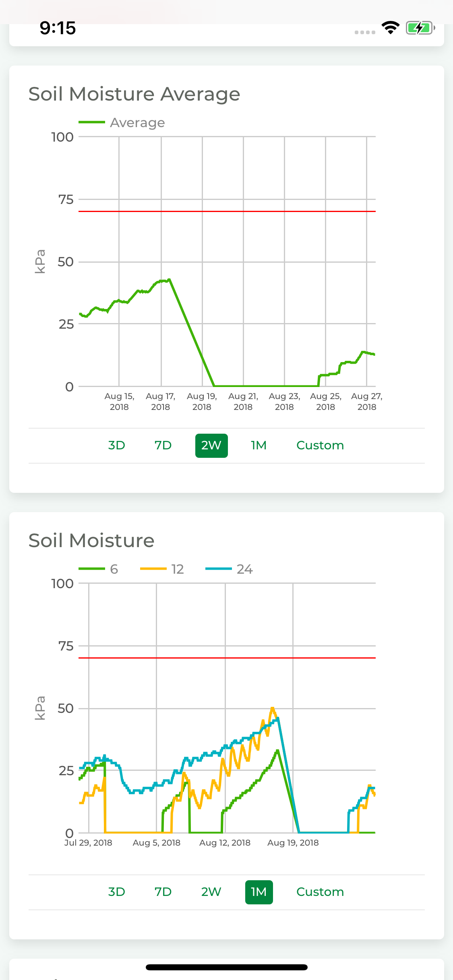
Task: Tap the green Average legend line swatch
Action: point(92,122)
